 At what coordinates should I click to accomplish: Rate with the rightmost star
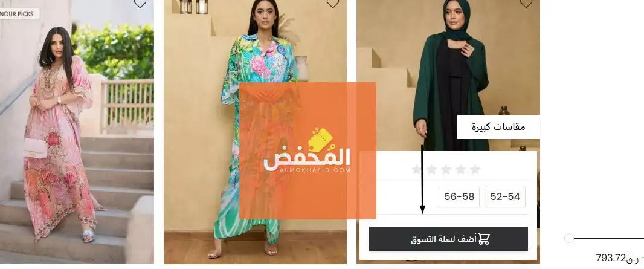tap(475, 170)
